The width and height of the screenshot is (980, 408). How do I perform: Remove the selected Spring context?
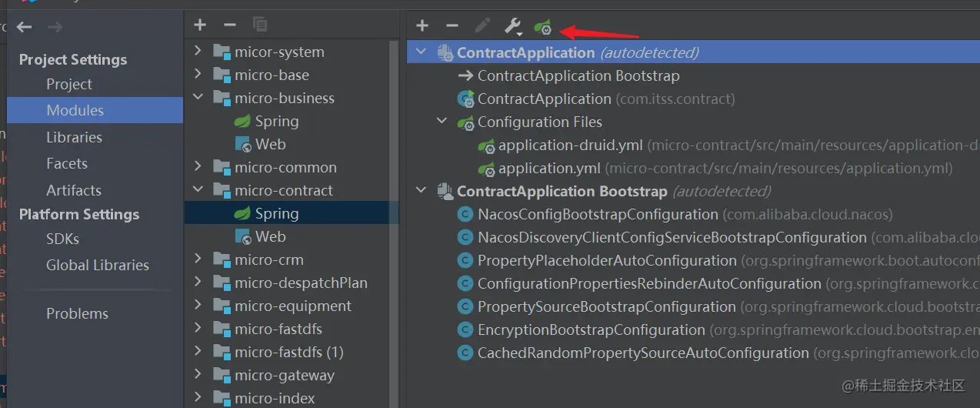coord(452,25)
